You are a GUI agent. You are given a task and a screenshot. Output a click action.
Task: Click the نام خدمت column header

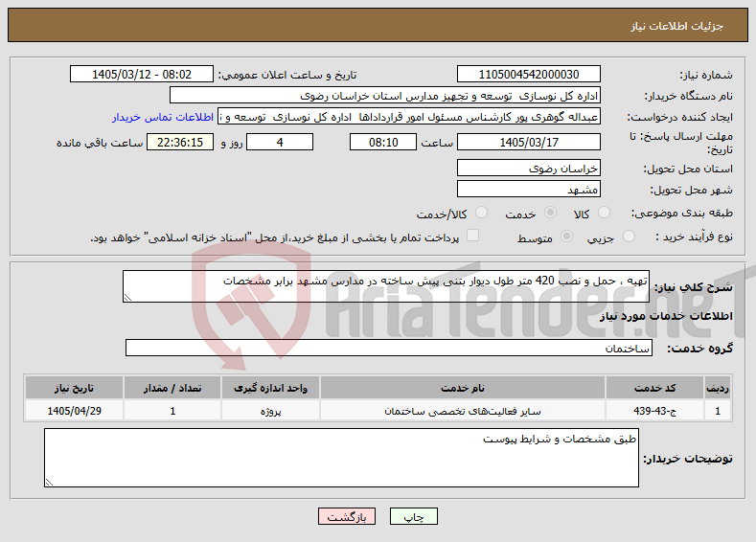coord(463,388)
